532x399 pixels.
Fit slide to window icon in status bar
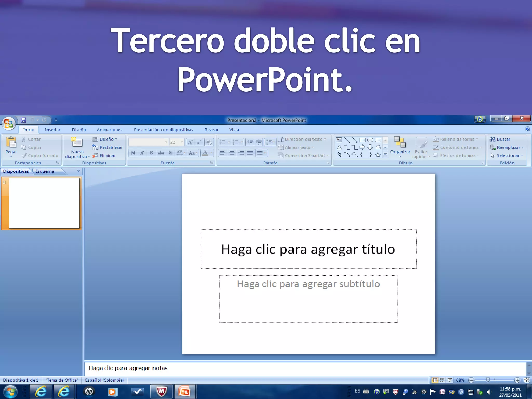tap(527, 380)
